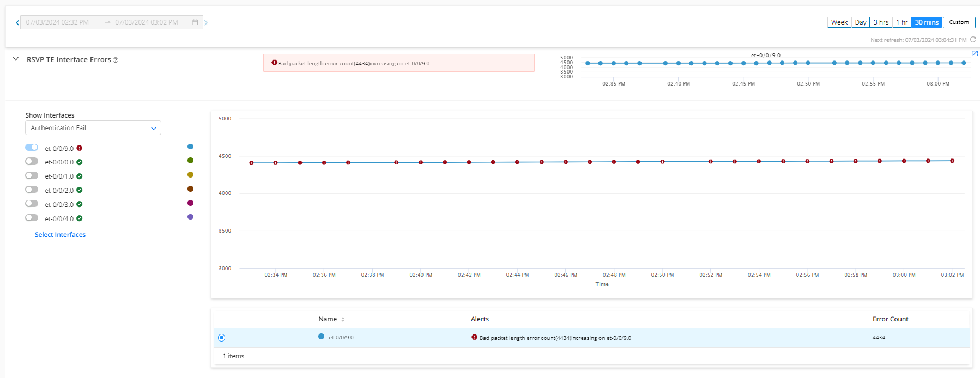Viewport: 980px width, 378px height.
Task: Switch time range to Week
Action: (839, 22)
